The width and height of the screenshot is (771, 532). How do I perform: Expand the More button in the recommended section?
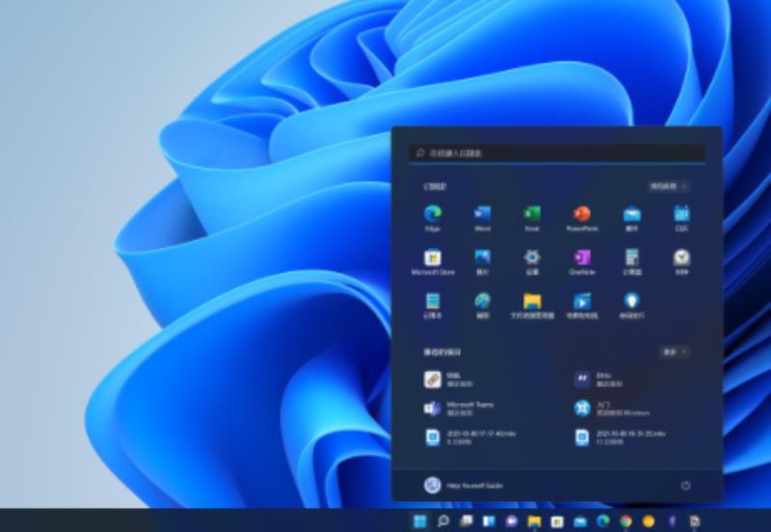click(674, 352)
